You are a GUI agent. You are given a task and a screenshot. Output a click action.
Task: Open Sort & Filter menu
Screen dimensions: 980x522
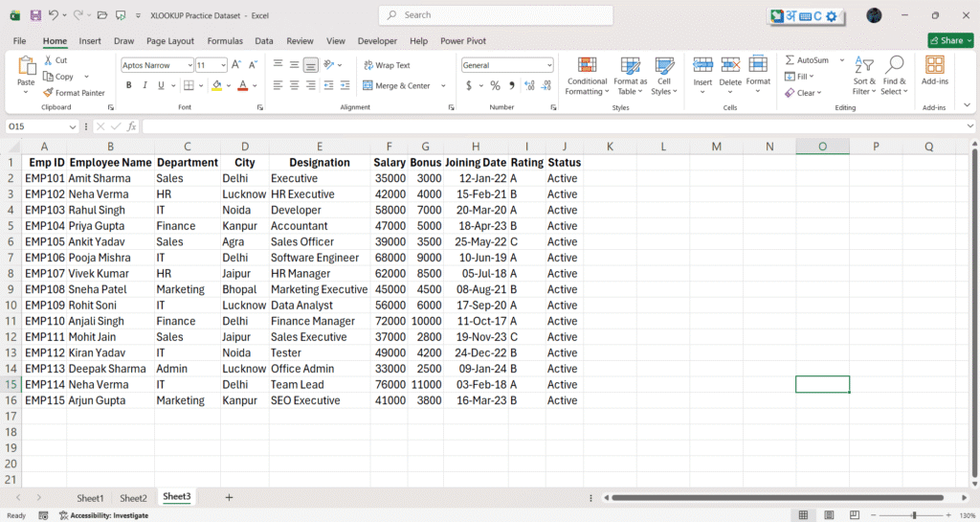click(x=864, y=76)
